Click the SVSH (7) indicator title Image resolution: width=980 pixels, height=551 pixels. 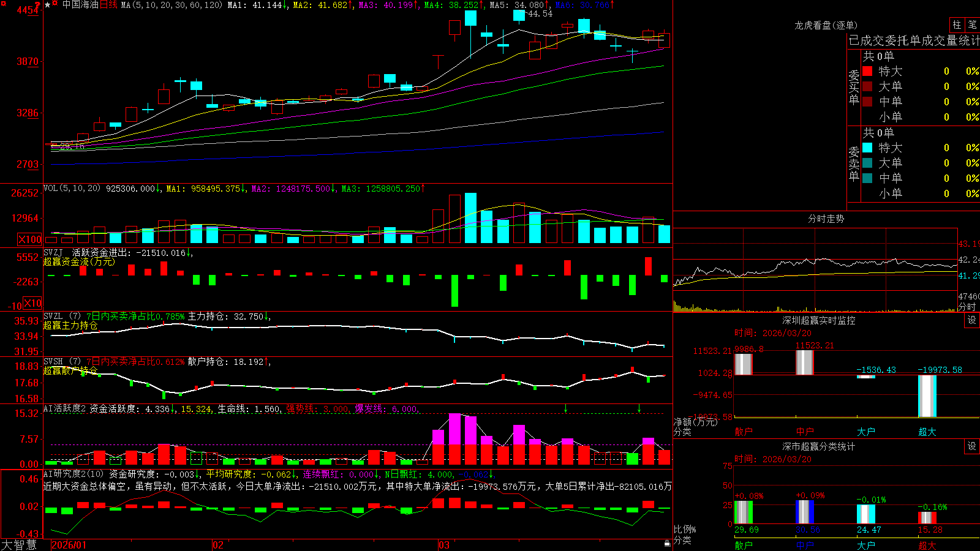point(62,362)
